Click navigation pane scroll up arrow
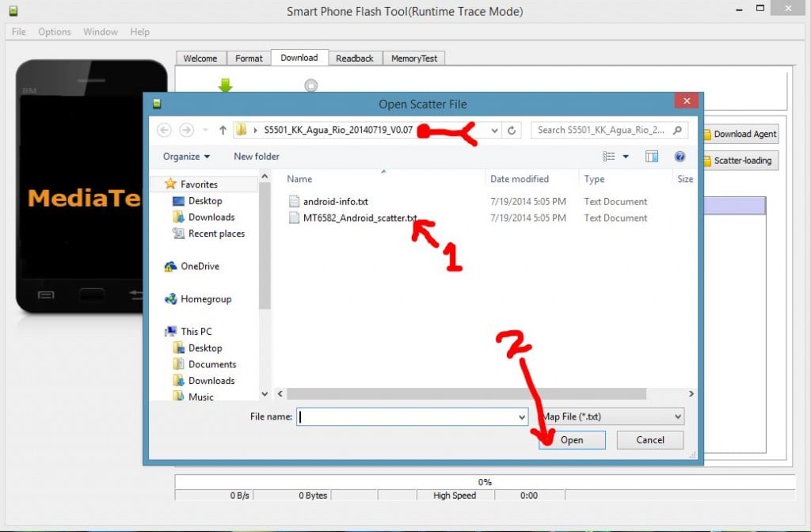811x532 pixels. coord(265,177)
